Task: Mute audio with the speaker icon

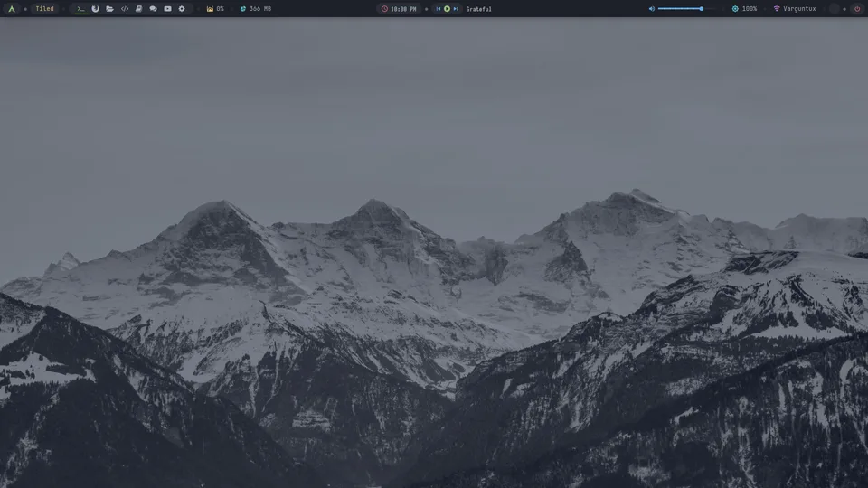Action: (x=652, y=9)
